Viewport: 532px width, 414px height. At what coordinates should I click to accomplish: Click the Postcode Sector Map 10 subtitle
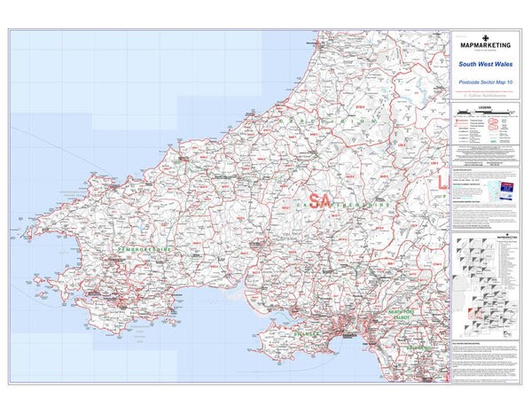(x=488, y=80)
